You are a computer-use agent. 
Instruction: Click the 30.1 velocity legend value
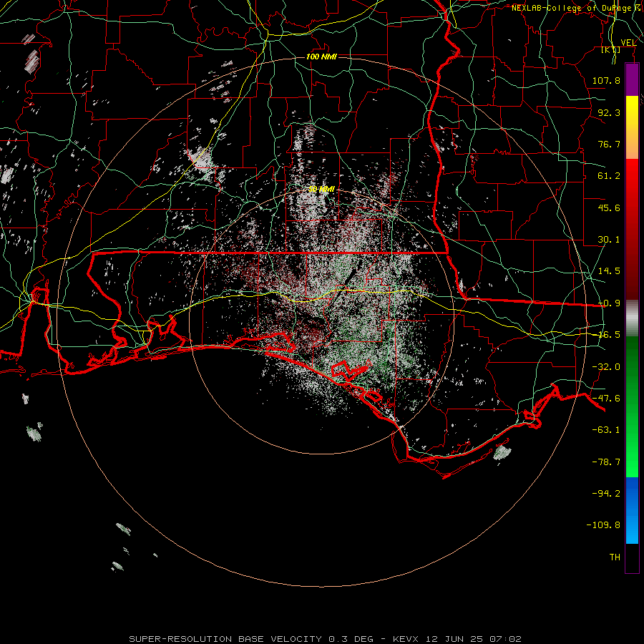(609, 240)
